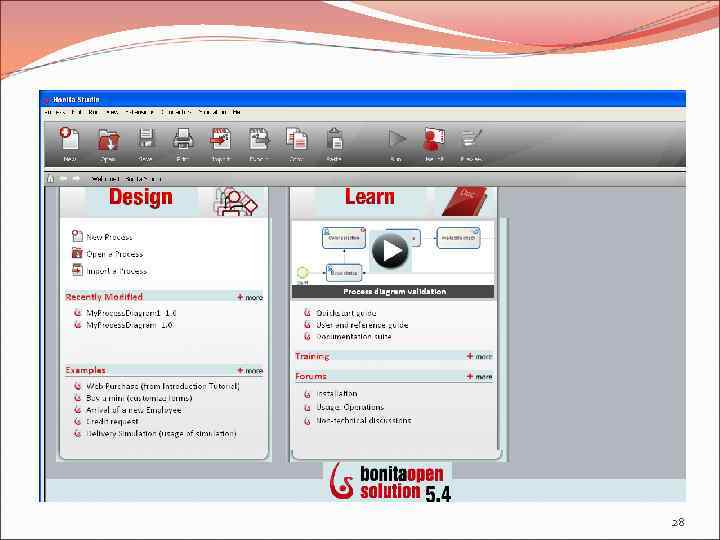Open the Edit menu
The image size is (720, 540).
pyautogui.click(x=77, y=112)
